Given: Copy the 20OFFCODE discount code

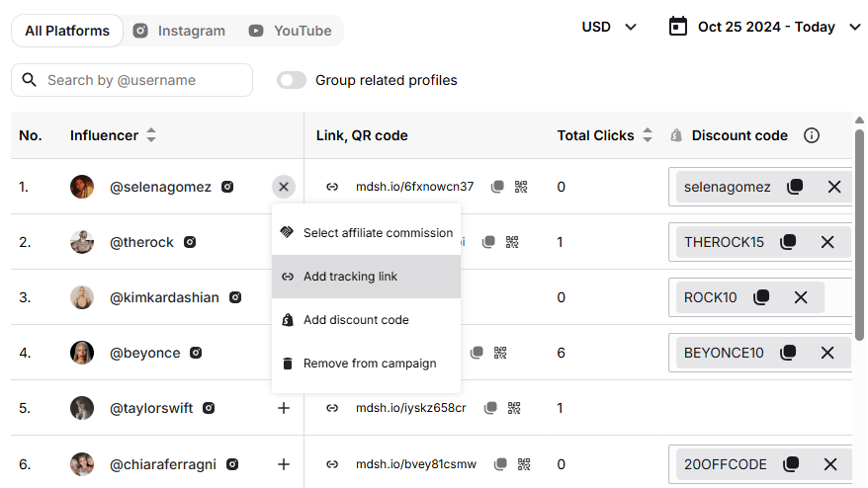Looking at the screenshot, I should point(791,464).
